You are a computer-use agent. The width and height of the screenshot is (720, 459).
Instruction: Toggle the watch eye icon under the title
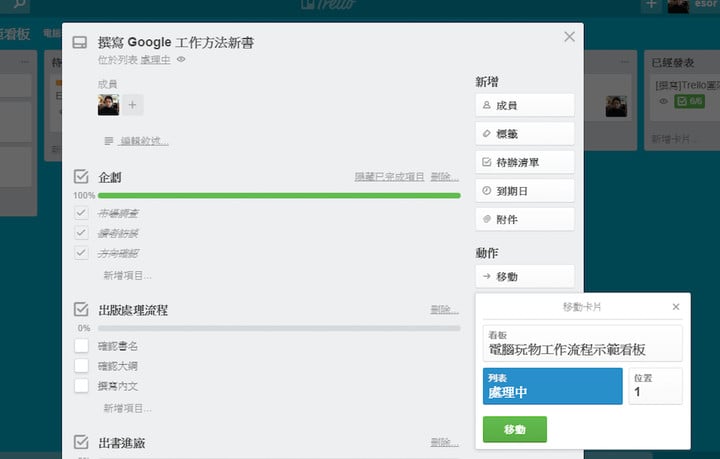pos(181,59)
